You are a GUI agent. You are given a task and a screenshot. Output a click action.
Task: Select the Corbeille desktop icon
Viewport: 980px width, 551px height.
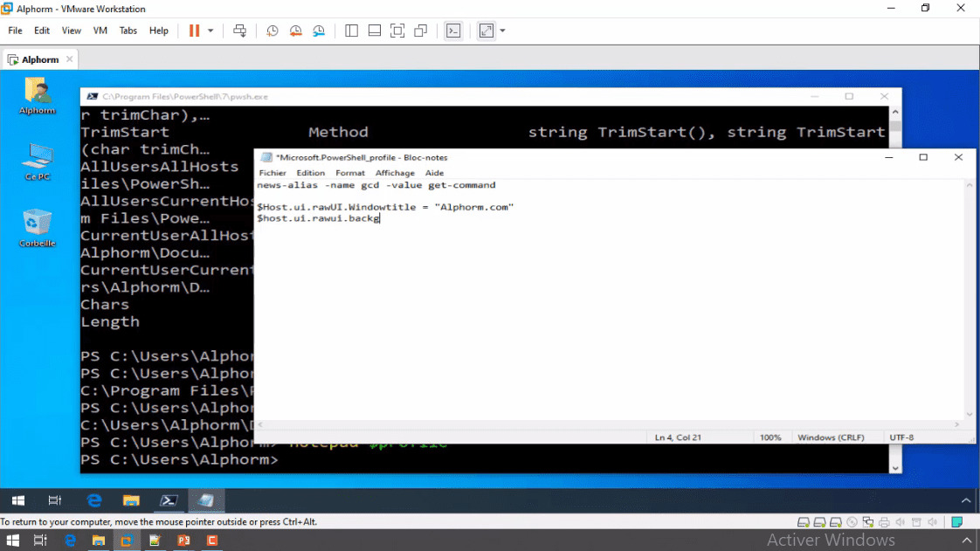(x=37, y=227)
